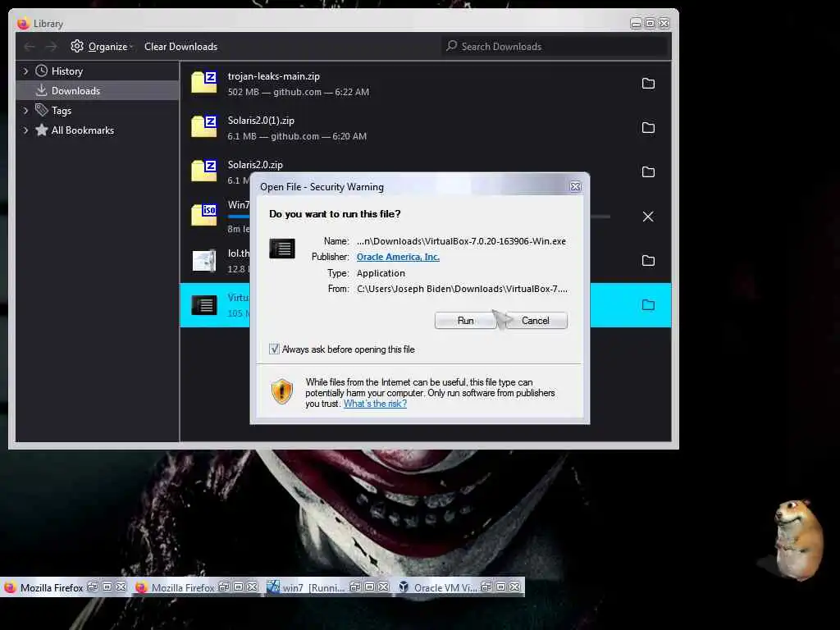Close the win7 [Running] taskbar entry

(384, 587)
